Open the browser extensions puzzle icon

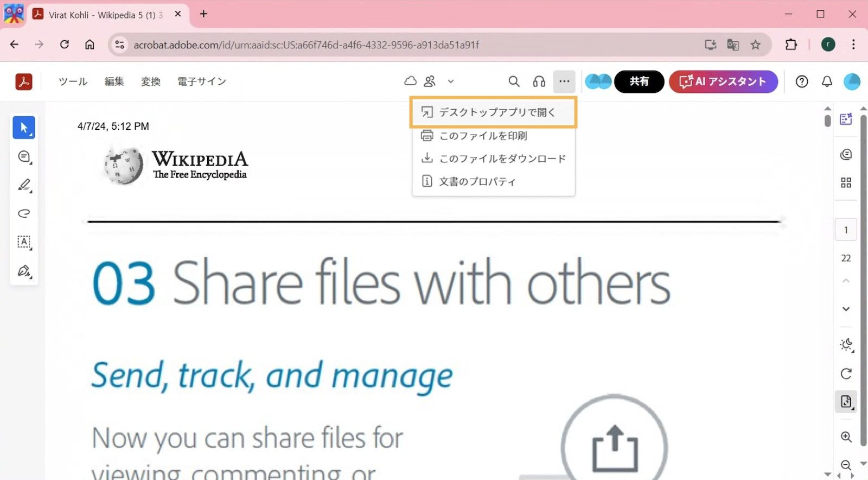click(x=791, y=45)
